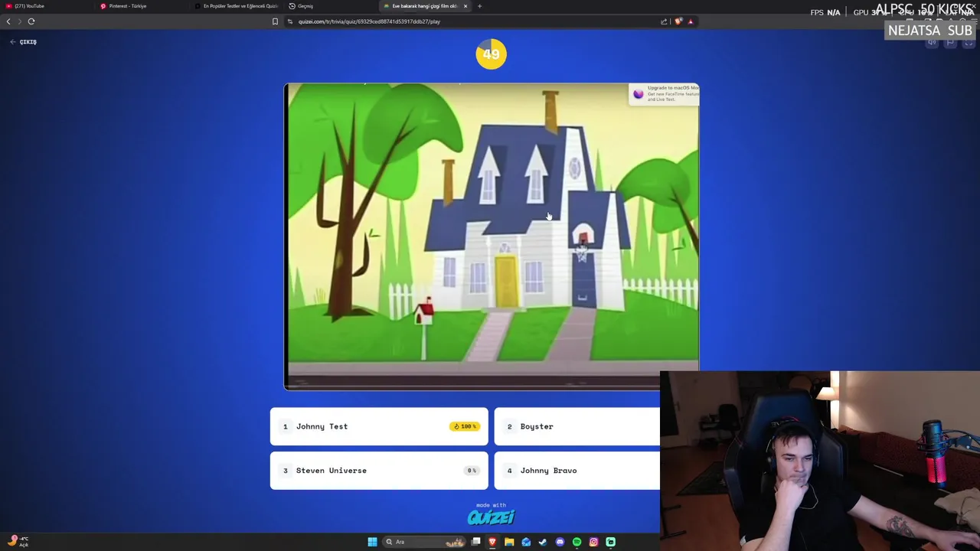The height and width of the screenshot is (551, 980).
Task: Choose answer 3 Steven Universe
Action: click(x=379, y=471)
